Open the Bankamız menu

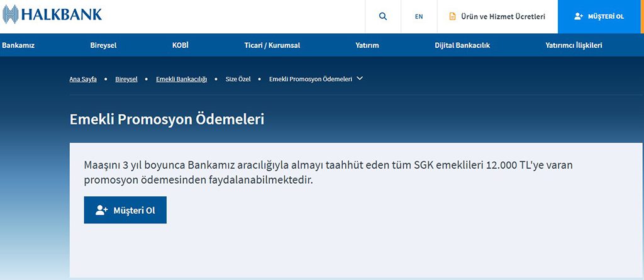[18, 45]
